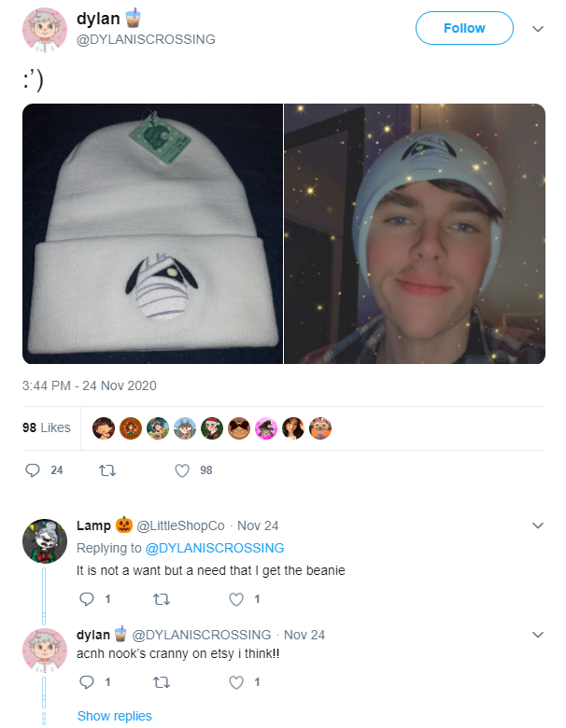Follow the dylan account

pyautogui.click(x=464, y=28)
